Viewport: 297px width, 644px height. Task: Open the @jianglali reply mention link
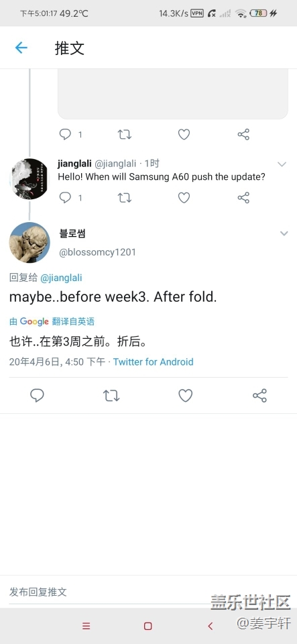click(x=61, y=278)
